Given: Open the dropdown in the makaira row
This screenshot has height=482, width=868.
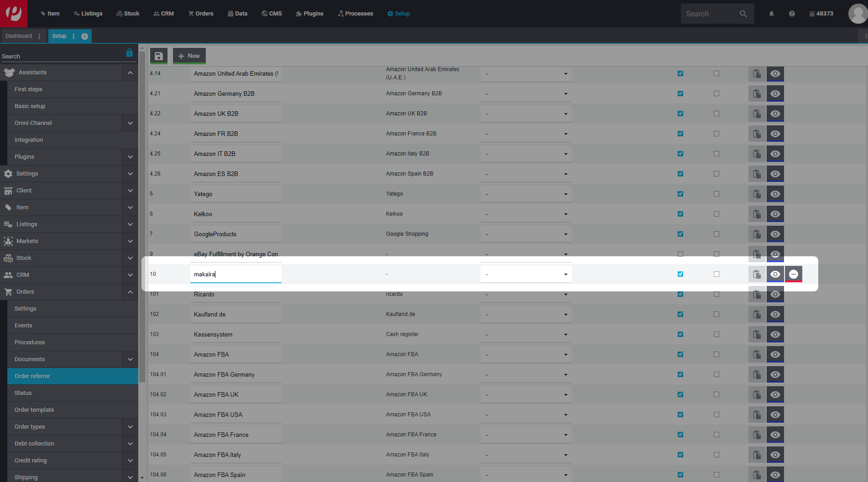Looking at the screenshot, I should [526, 274].
